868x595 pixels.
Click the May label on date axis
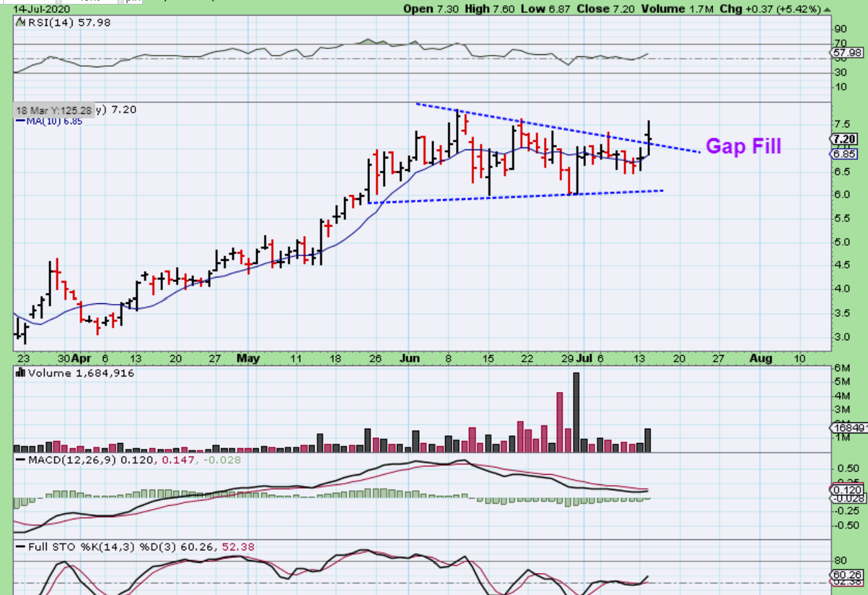[x=248, y=358]
